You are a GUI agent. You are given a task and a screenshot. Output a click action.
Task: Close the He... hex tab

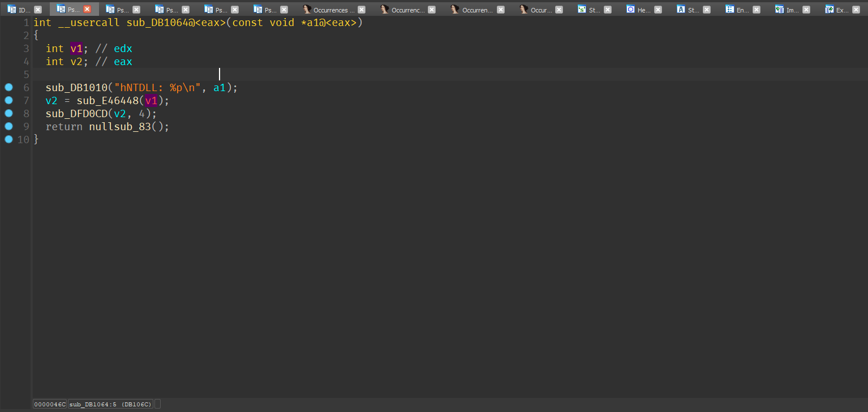pyautogui.click(x=658, y=10)
